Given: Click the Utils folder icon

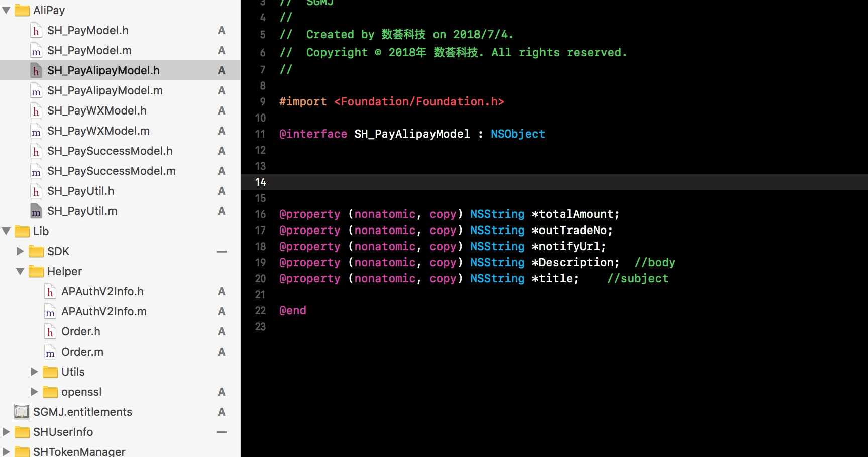Looking at the screenshot, I should (50, 372).
